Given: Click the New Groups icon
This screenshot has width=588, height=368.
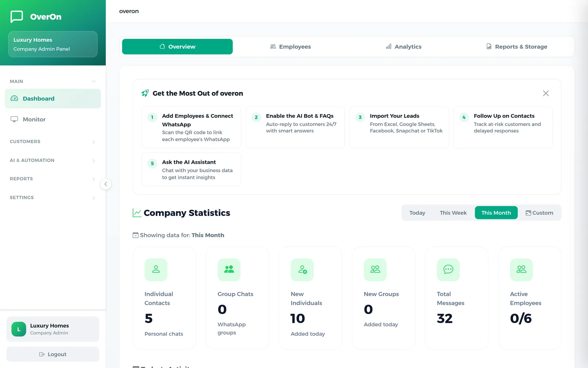Looking at the screenshot, I should 375,269.
